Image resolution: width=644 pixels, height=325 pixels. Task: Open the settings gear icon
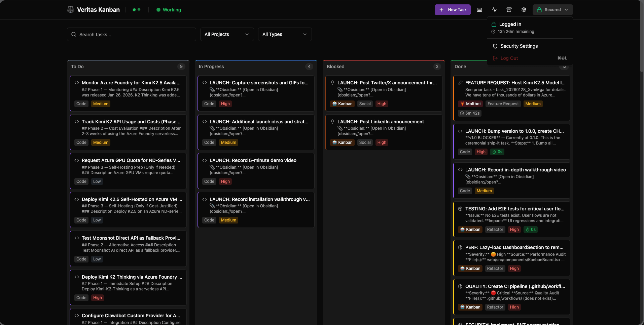tap(524, 10)
